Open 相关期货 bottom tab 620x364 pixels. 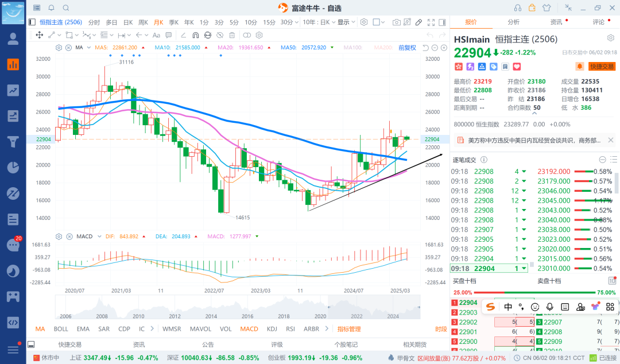click(x=414, y=344)
